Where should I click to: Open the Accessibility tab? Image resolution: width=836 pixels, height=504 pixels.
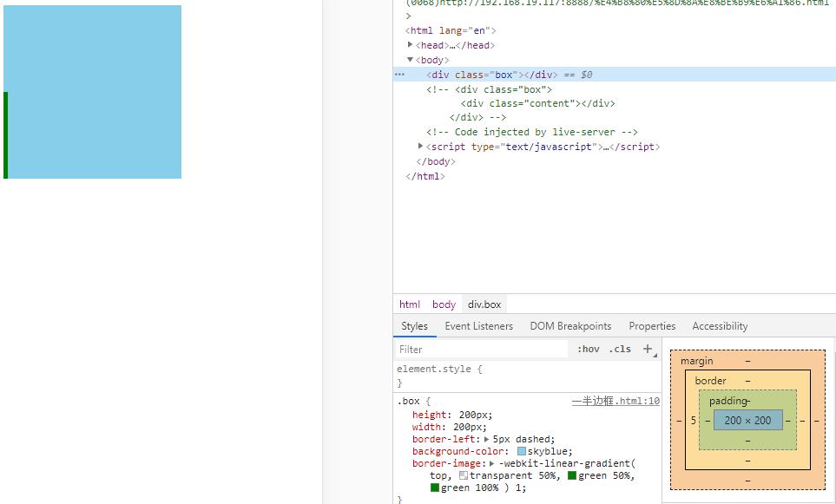click(720, 326)
